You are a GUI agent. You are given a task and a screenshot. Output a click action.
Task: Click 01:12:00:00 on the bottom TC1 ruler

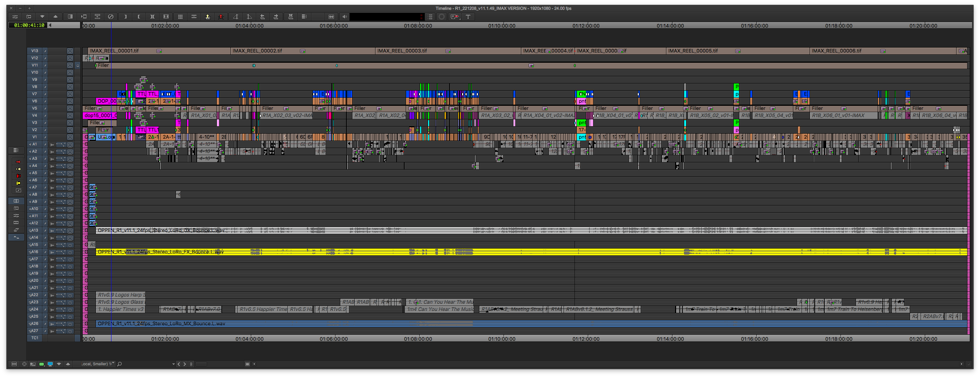click(x=586, y=339)
